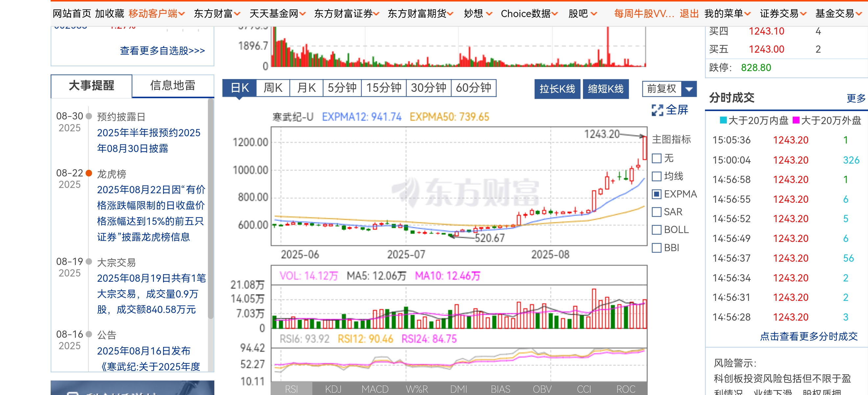This screenshot has height=395, width=868.
Task: Expand the 股吧 dropdown menu
Action: pyautogui.click(x=594, y=14)
